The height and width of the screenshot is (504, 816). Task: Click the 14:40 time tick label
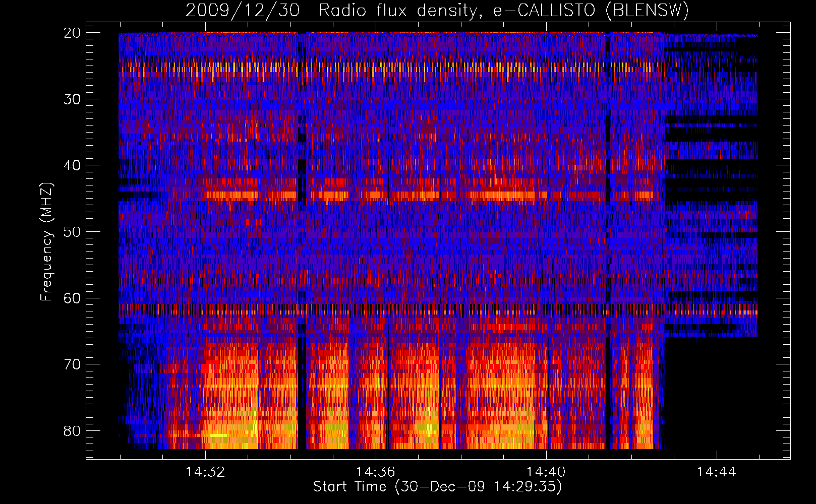546,472
